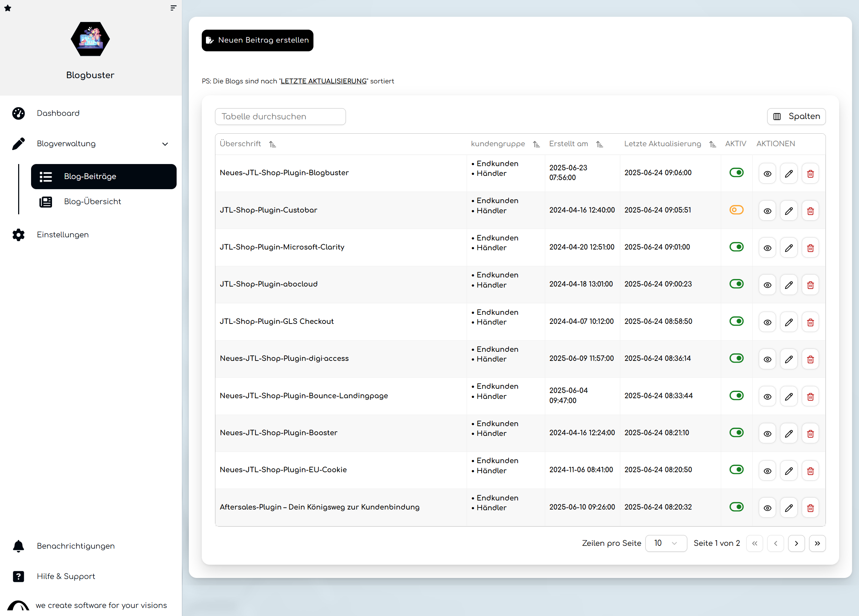Open the Zeilen pro Seite dropdown
Viewport: 859px width, 616px height.
pyautogui.click(x=666, y=543)
